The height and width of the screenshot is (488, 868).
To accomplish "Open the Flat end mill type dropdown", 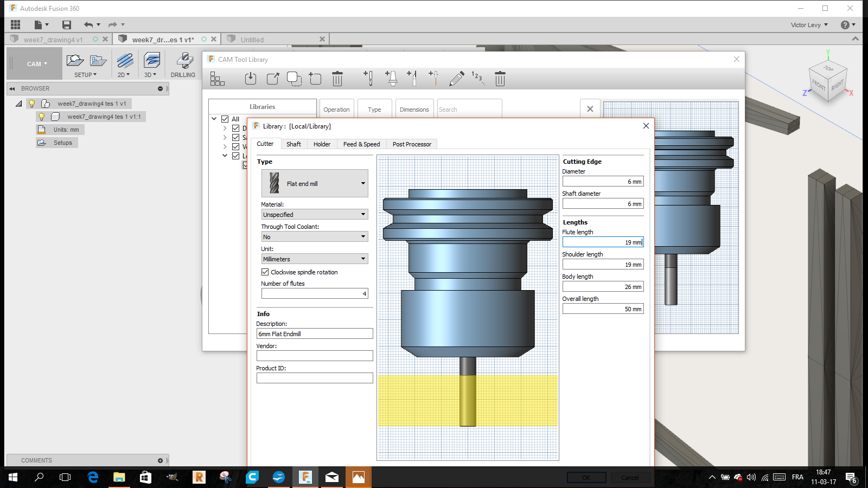I will (x=315, y=183).
